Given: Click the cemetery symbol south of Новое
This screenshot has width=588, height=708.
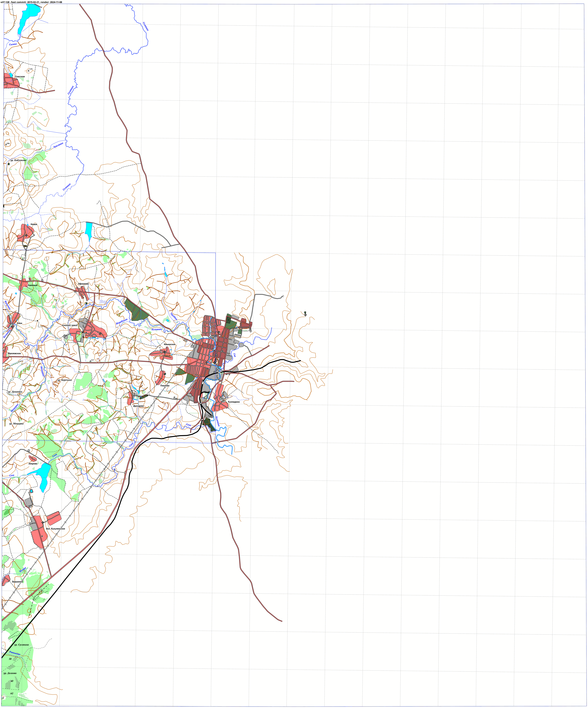Looking at the screenshot, I should click(x=25, y=246).
